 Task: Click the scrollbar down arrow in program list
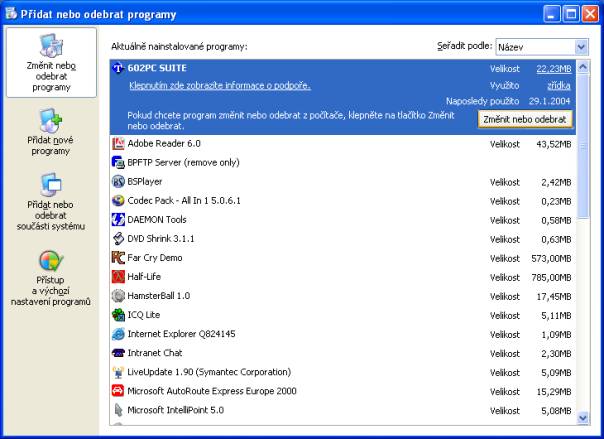point(583,416)
